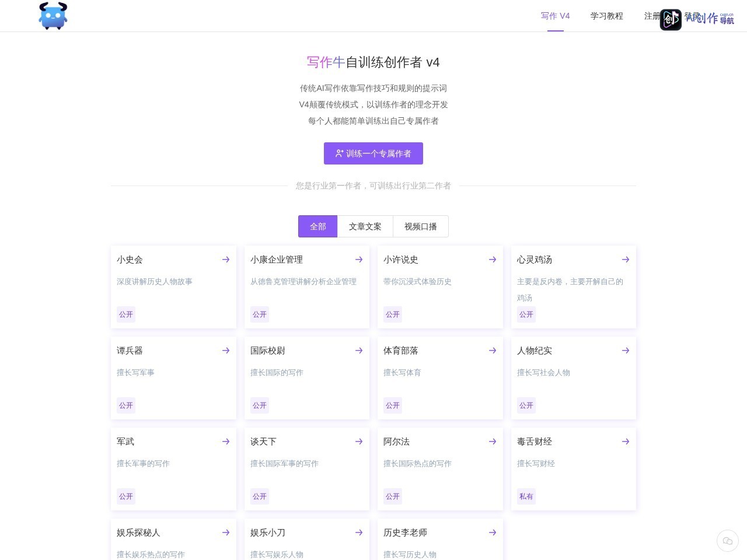Click description 带你沉浸式体验历史
This screenshot has height=560, width=747.
click(417, 281)
